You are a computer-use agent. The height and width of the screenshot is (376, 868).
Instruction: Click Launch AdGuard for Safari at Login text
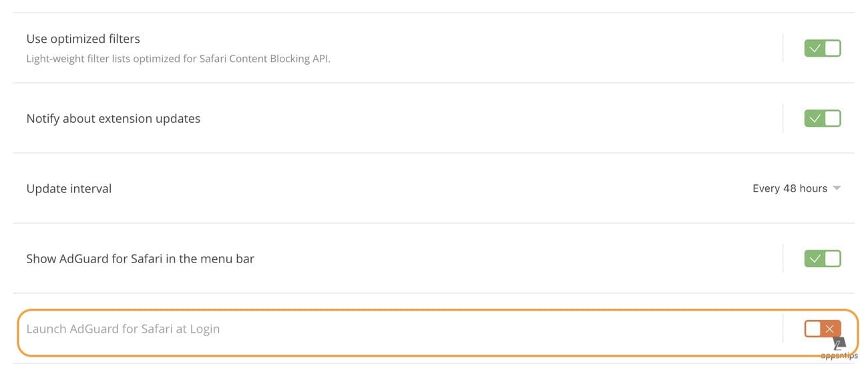123,329
